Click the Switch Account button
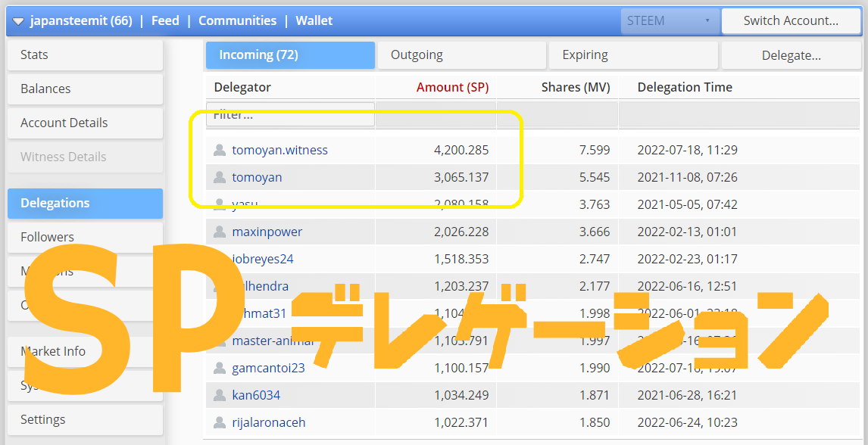The height and width of the screenshot is (445, 868). tap(791, 21)
